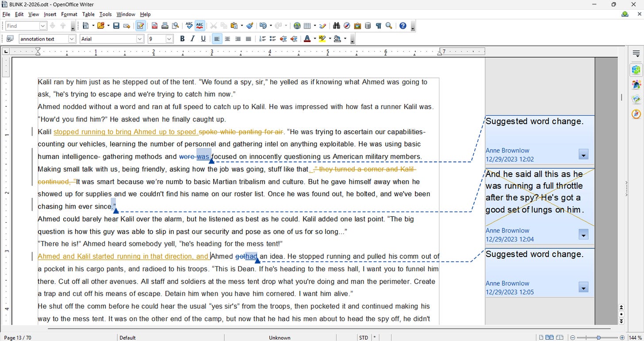Open the Format menu
This screenshot has width=644, height=341.
tap(69, 14)
